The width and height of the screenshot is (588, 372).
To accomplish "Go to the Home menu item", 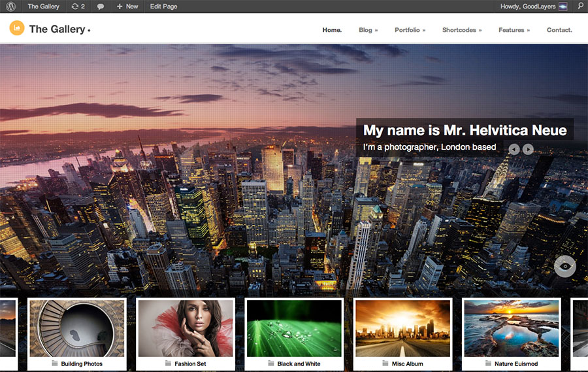I will 332,30.
